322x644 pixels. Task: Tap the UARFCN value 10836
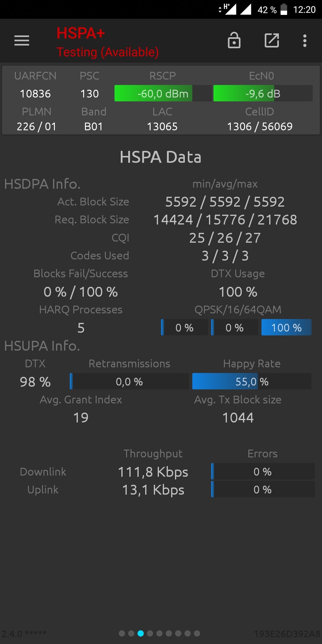(x=35, y=94)
